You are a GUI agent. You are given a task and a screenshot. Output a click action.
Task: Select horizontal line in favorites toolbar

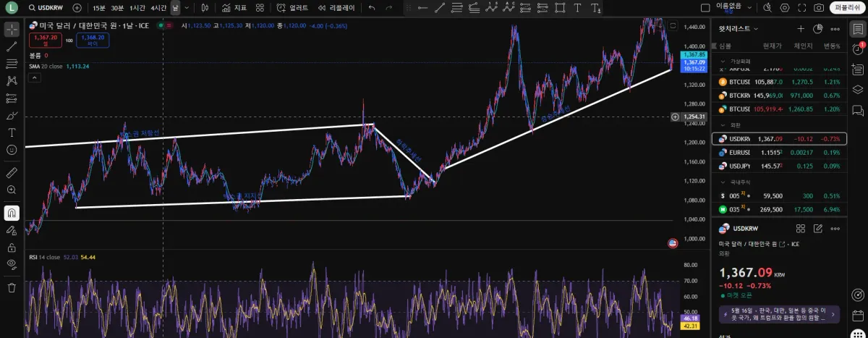[422, 8]
